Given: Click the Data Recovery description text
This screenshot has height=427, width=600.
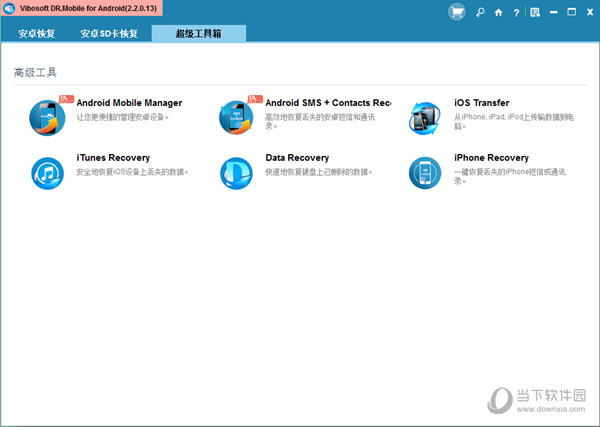Looking at the screenshot, I should point(319,172).
